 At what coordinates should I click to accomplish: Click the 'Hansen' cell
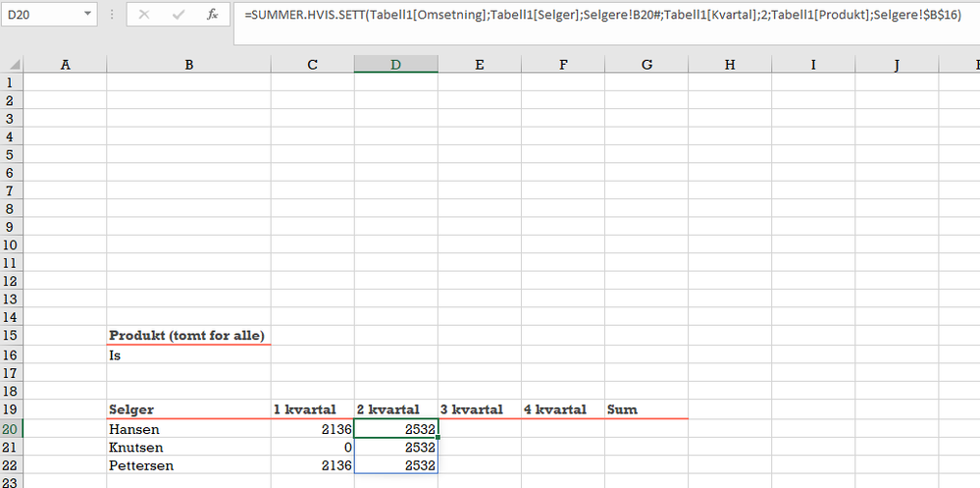(188, 429)
